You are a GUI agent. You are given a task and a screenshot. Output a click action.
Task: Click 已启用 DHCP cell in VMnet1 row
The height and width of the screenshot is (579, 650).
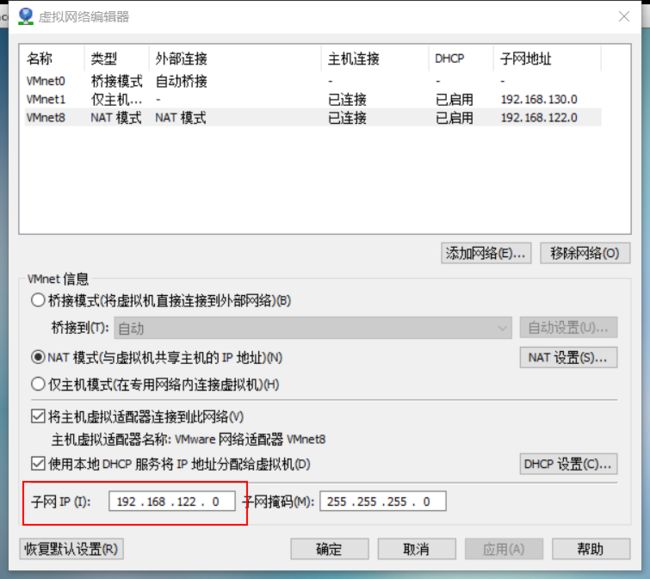[454, 99]
